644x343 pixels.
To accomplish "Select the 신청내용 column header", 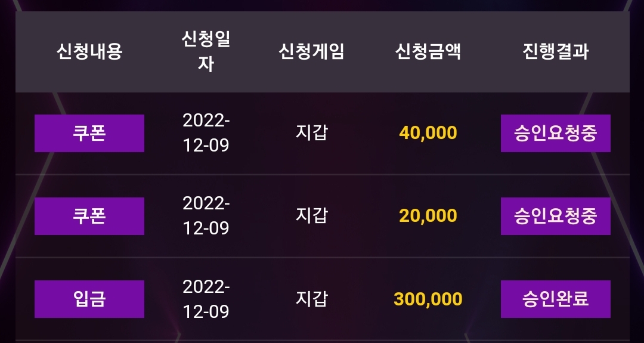I will point(89,52).
